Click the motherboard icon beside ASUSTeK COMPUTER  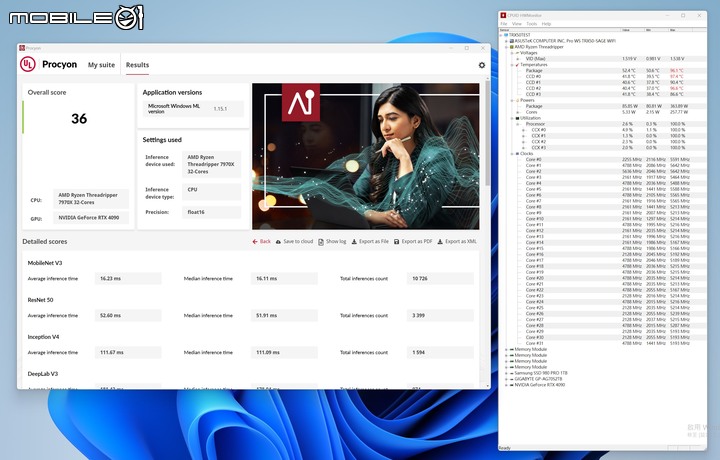(x=512, y=41)
